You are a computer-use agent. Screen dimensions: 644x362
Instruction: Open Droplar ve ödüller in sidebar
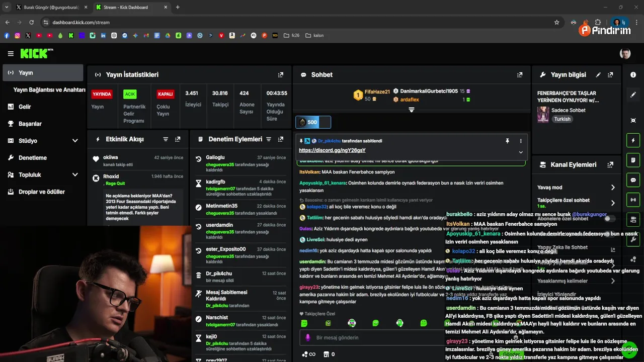point(43,192)
